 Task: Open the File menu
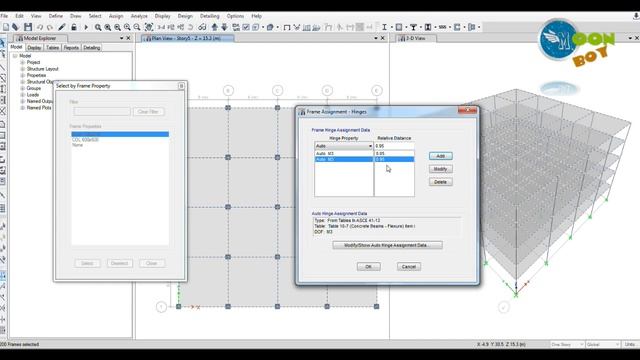(4, 16)
